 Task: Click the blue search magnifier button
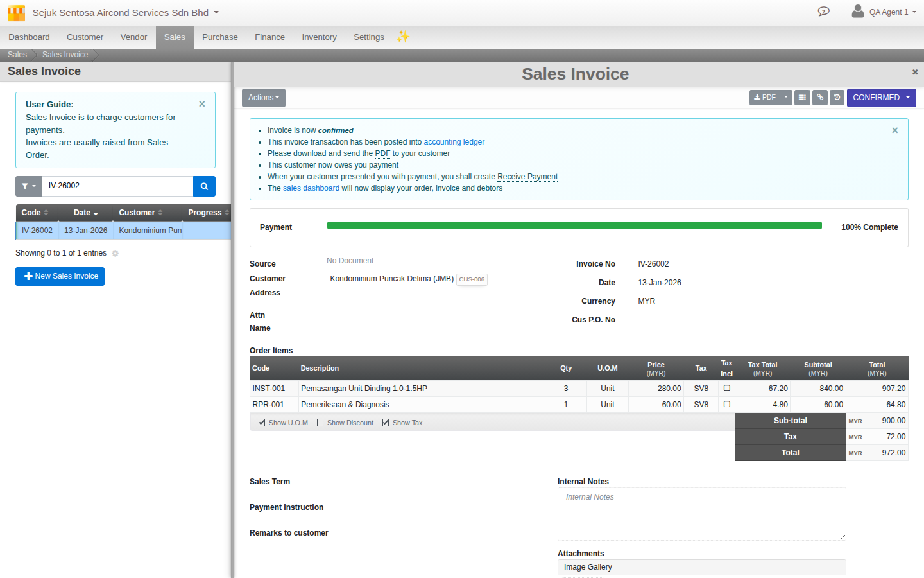(204, 186)
